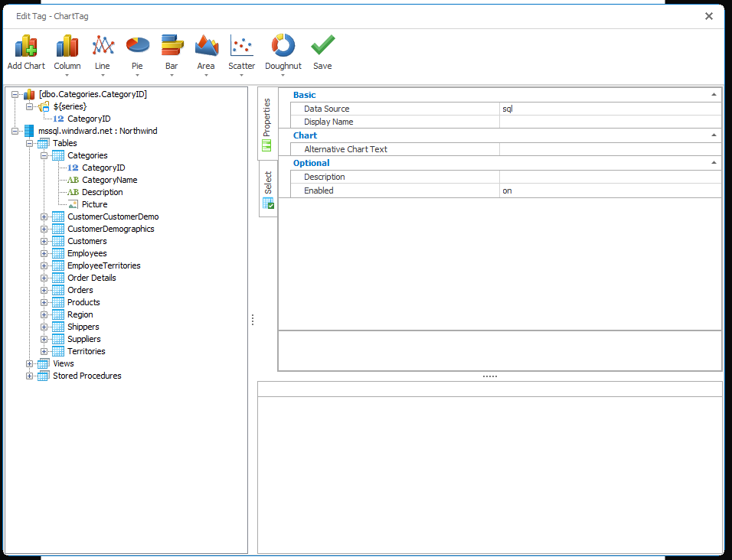Viewport: 732px width, 560px height.
Task: Collapse the Chart properties section
Action: pos(714,135)
